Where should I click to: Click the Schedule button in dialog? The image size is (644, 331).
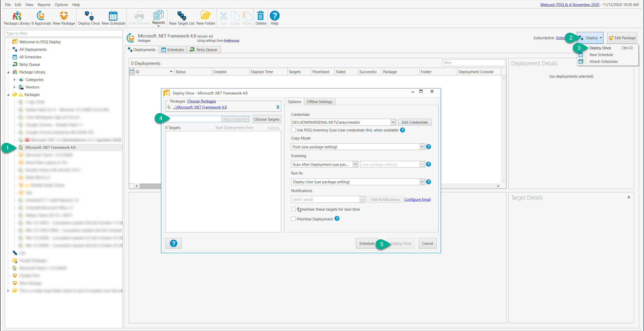(367, 244)
